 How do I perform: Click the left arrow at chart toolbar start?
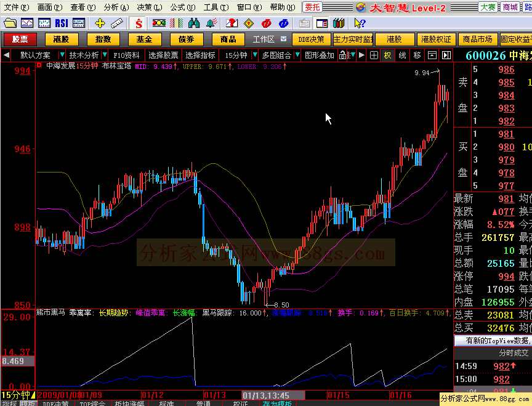[6, 55]
